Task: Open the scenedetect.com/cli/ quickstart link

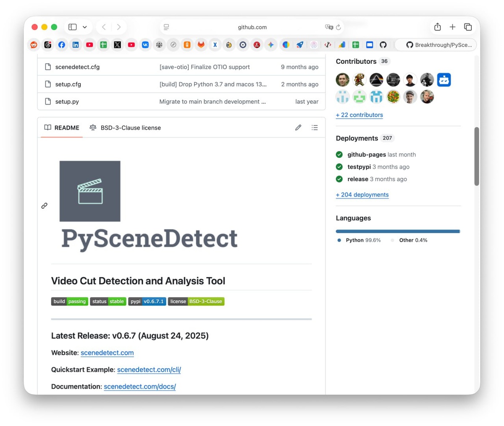Action: point(149,369)
